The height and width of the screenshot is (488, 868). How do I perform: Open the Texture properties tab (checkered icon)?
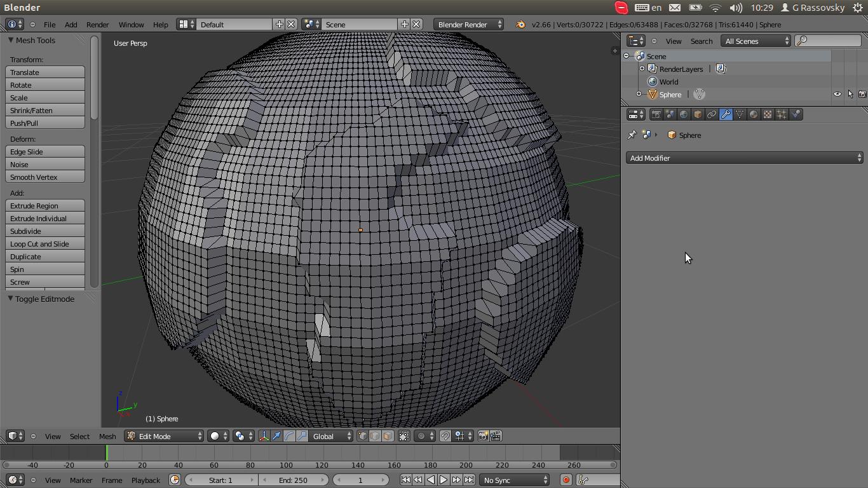point(767,114)
